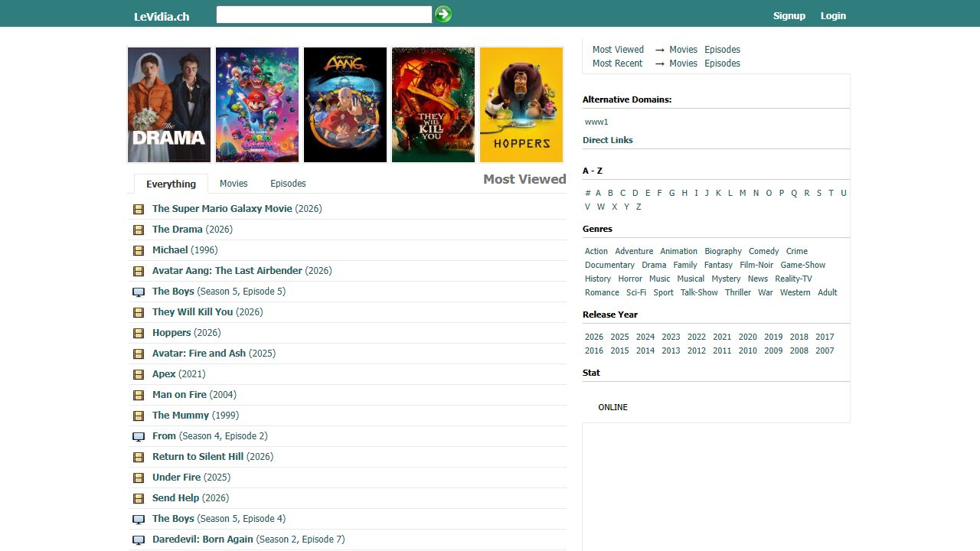Open The Drama poster thumbnail
The width and height of the screenshot is (980, 551).
[x=169, y=105]
